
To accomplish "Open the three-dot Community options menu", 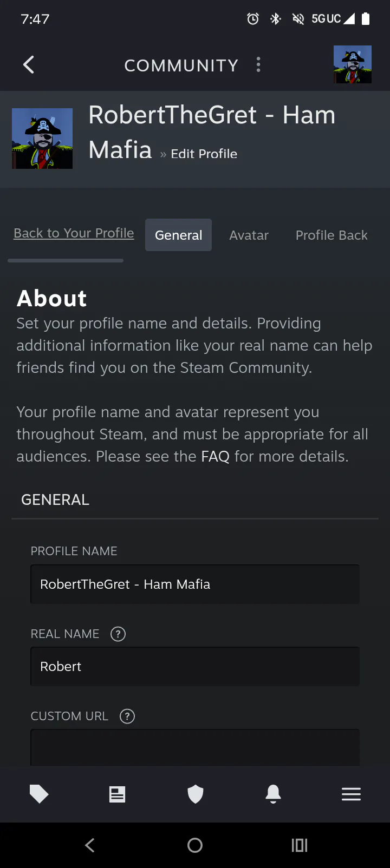I will click(258, 65).
